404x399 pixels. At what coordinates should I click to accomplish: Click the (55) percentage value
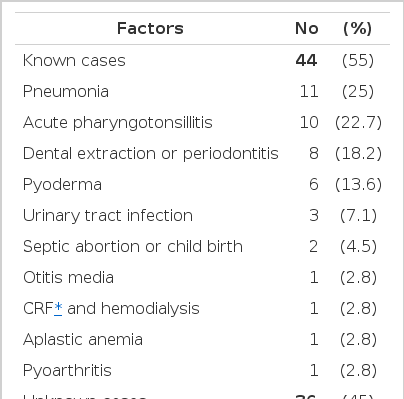[358, 61]
